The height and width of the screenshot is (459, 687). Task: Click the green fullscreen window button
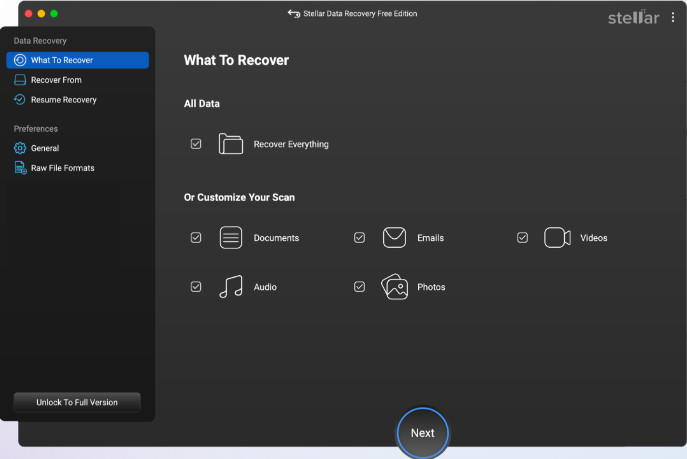point(54,14)
